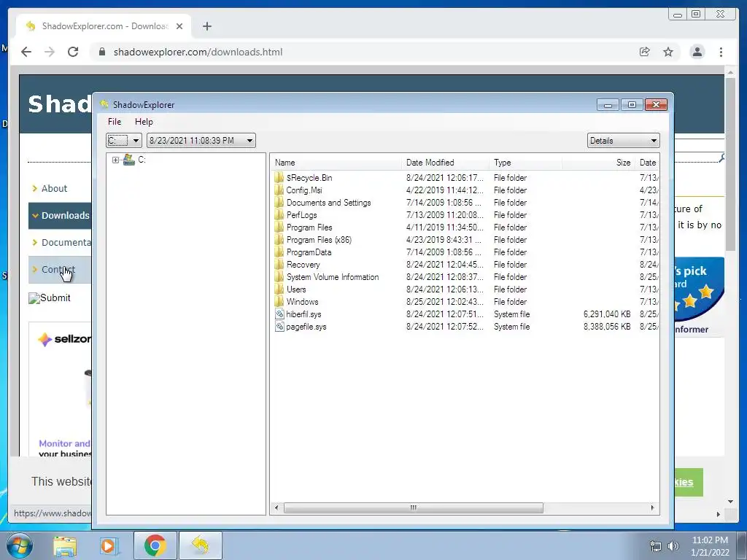The image size is (747, 560).
Task: Select the Windows folder icon
Action: pyautogui.click(x=279, y=301)
